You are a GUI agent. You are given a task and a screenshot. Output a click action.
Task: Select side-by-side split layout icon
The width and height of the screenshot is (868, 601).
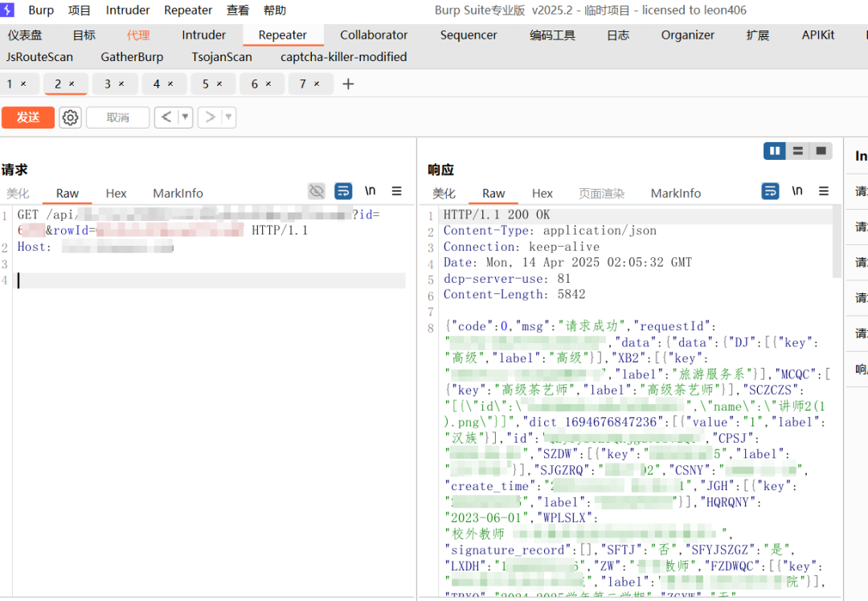pyautogui.click(x=775, y=150)
